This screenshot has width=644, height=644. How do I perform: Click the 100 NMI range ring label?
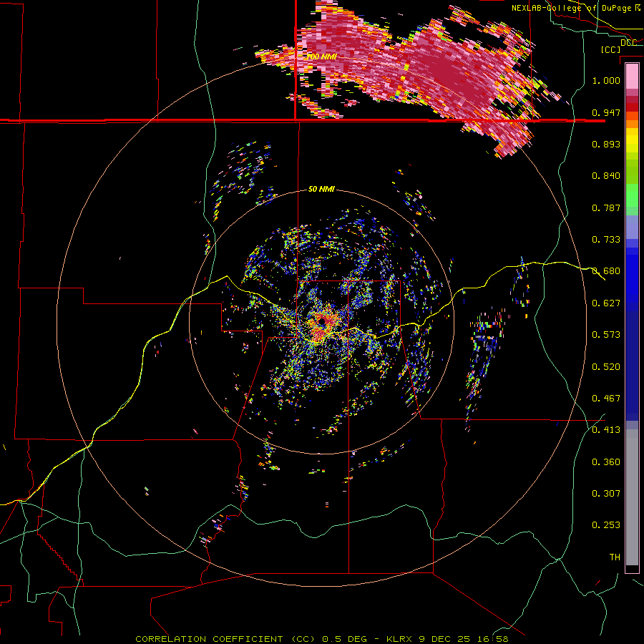click(321, 57)
